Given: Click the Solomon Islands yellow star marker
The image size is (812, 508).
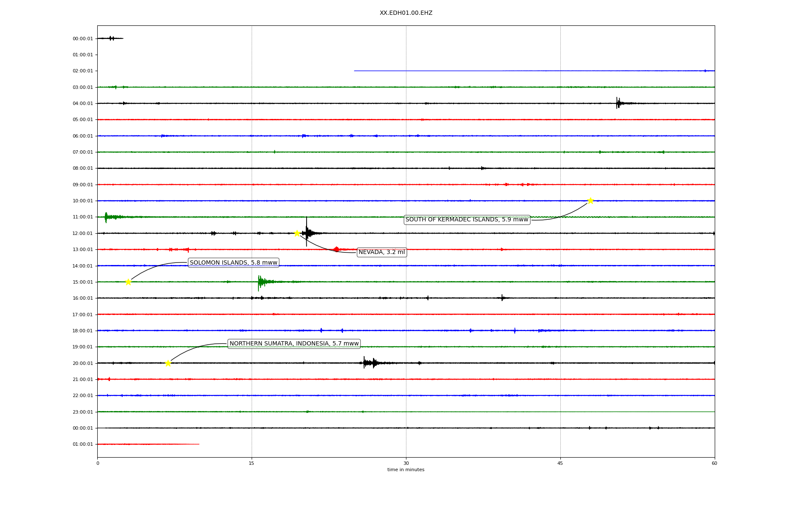Looking at the screenshot, I should [x=128, y=282].
